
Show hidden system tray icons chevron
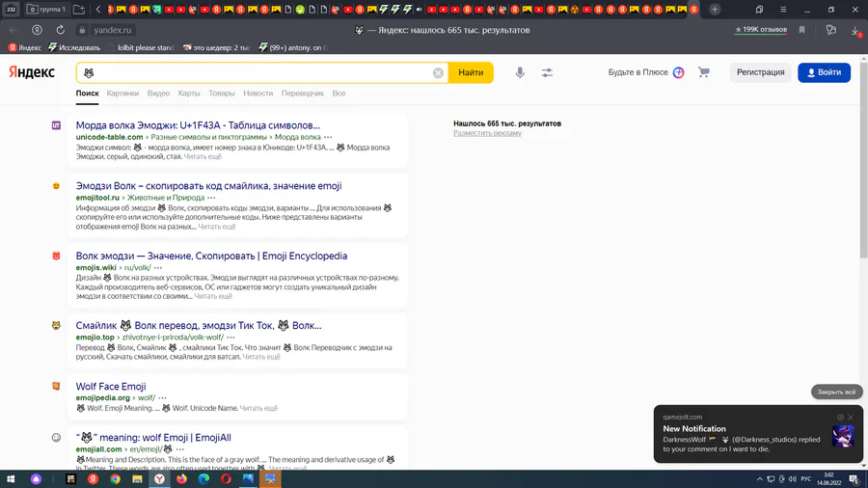pos(760,479)
